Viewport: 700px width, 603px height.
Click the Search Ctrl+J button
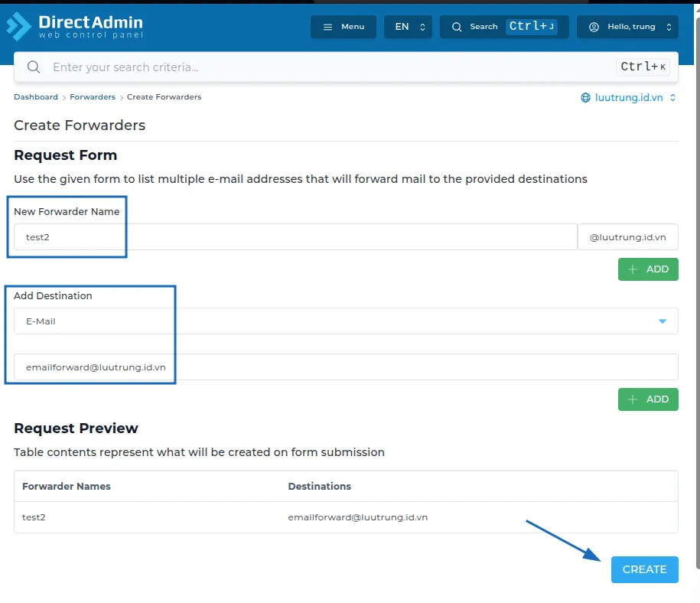(503, 27)
